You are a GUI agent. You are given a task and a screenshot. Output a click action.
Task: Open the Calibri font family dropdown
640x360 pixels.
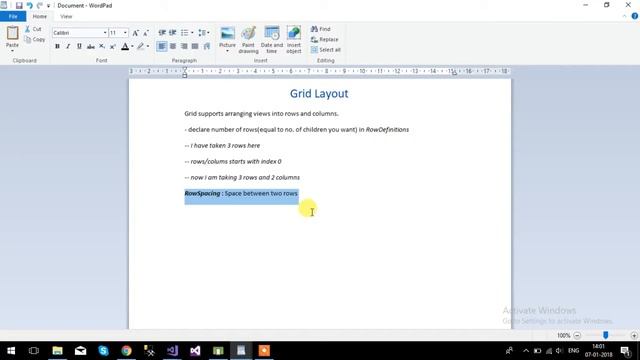[105, 33]
